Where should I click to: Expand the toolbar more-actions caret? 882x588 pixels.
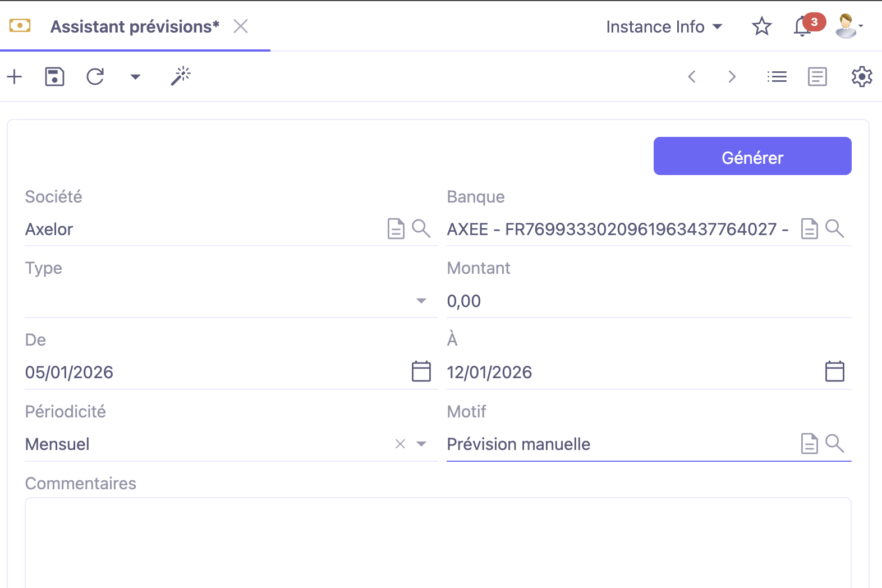pos(135,77)
